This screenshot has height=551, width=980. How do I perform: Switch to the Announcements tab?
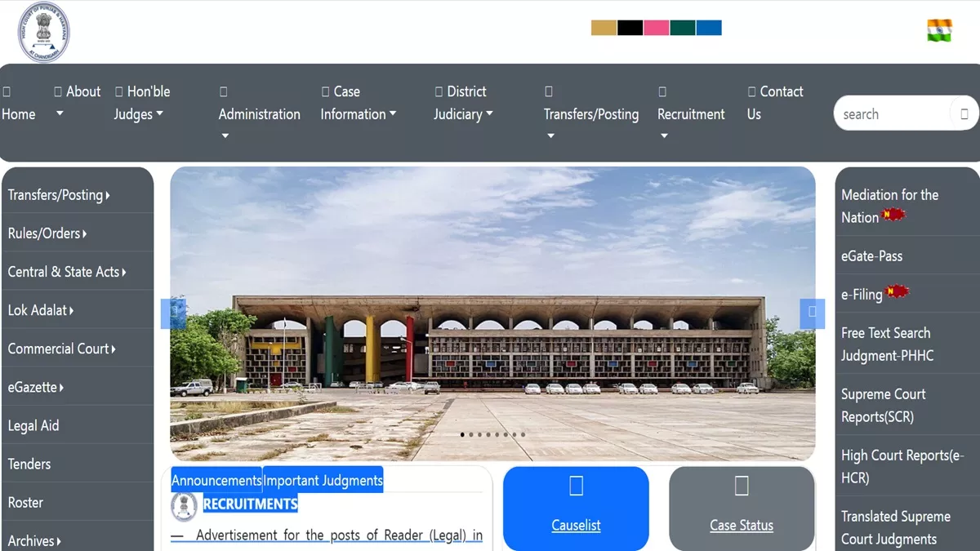216,480
